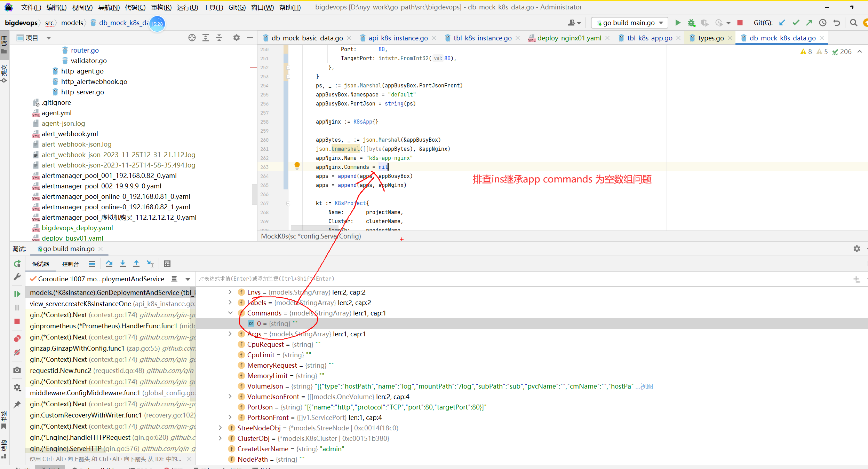Screen dimensions: 868x469
Task: Click Step Out debugger arrow icon
Action: click(x=136, y=264)
